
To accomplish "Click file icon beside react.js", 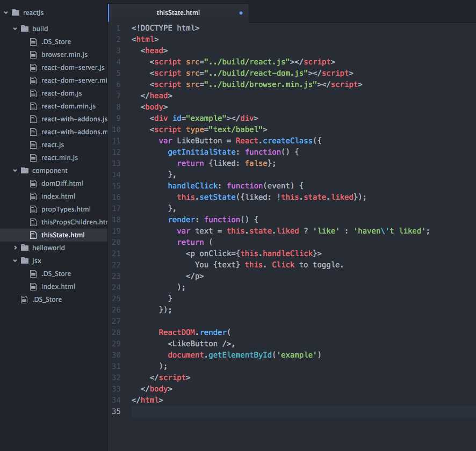I will pos(33,145).
